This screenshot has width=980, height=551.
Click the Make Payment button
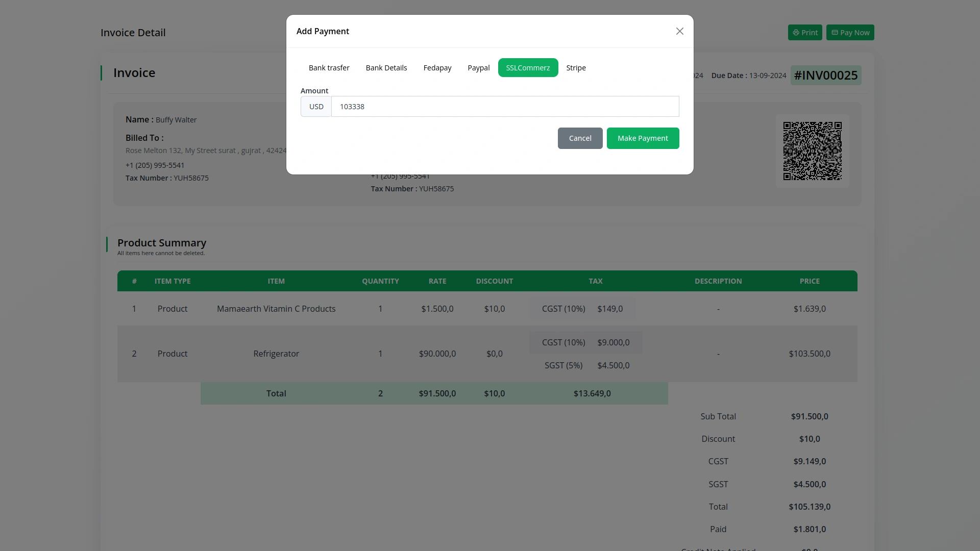coord(643,138)
